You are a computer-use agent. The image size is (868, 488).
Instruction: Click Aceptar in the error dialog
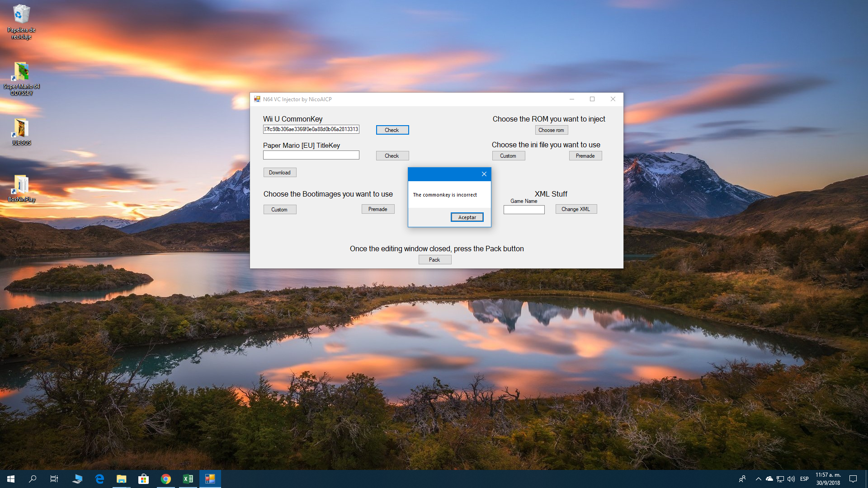pyautogui.click(x=467, y=217)
